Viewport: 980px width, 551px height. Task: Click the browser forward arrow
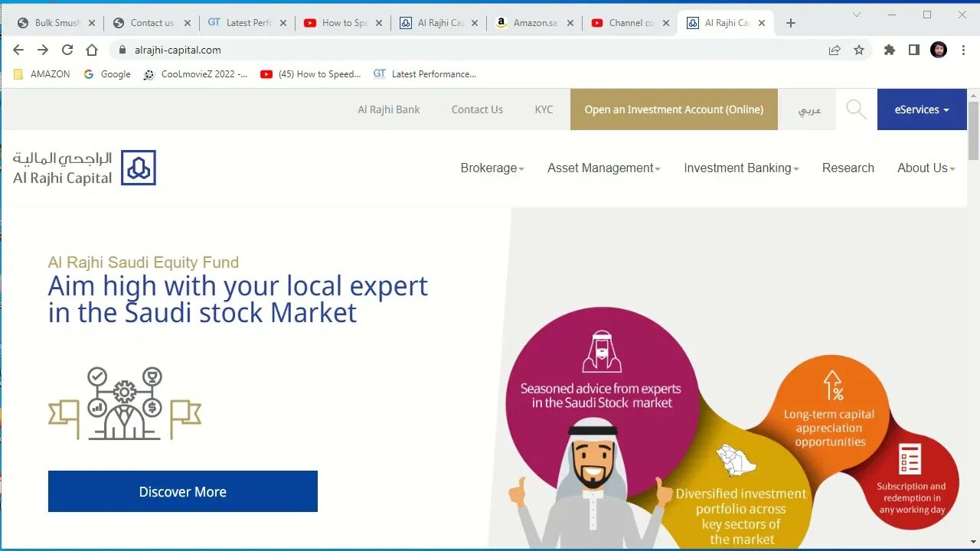click(x=43, y=50)
